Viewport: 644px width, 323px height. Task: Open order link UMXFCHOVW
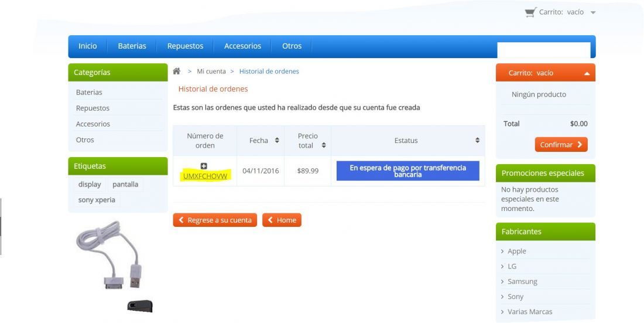(x=205, y=176)
